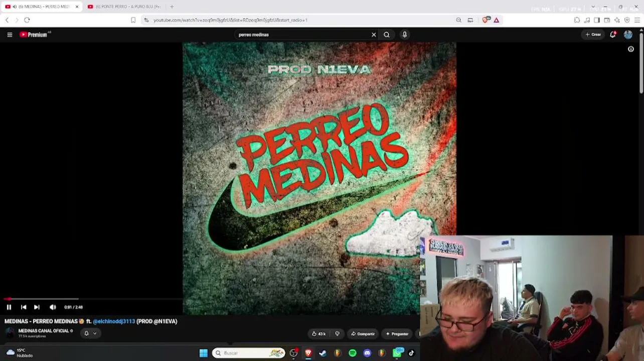Skip to the next video

[x=37, y=307]
